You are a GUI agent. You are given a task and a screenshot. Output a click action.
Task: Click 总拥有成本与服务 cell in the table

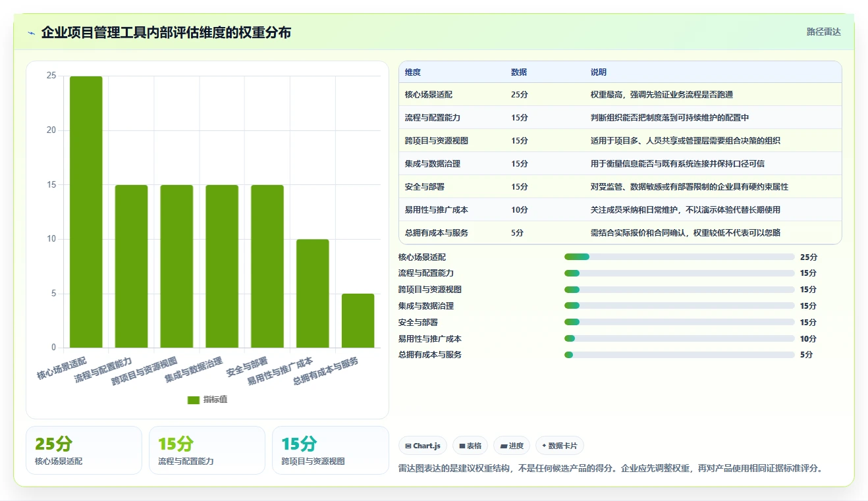pyautogui.click(x=437, y=233)
